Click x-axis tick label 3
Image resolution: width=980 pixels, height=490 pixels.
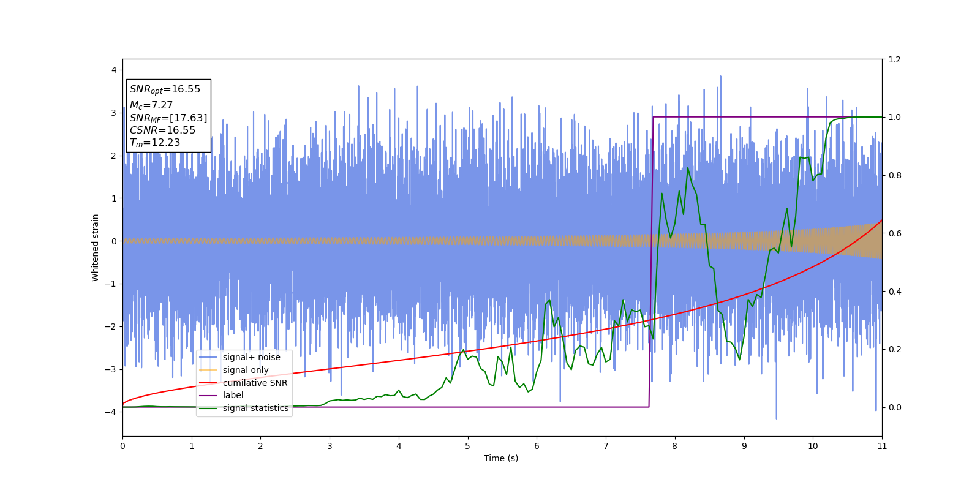click(x=330, y=446)
